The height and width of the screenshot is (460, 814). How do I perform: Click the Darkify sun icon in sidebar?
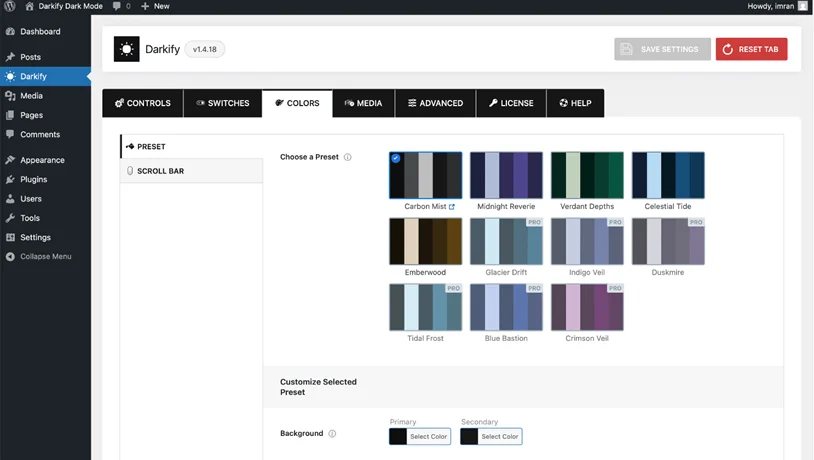click(10, 76)
